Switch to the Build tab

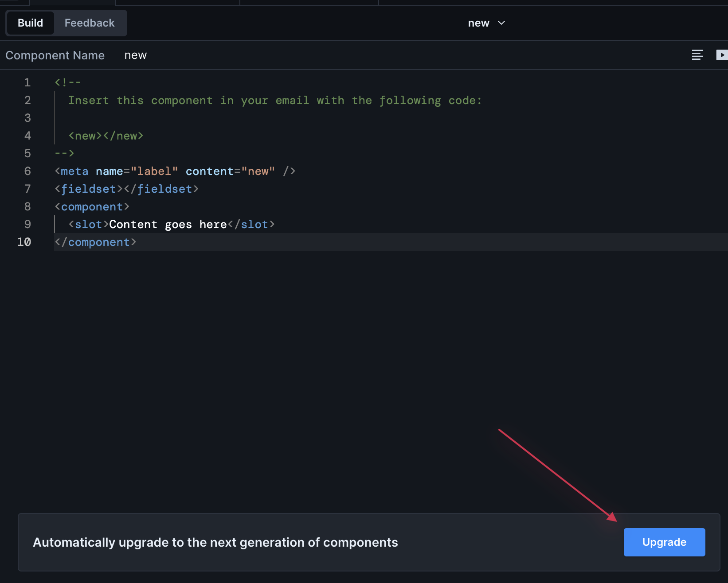click(x=30, y=23)
